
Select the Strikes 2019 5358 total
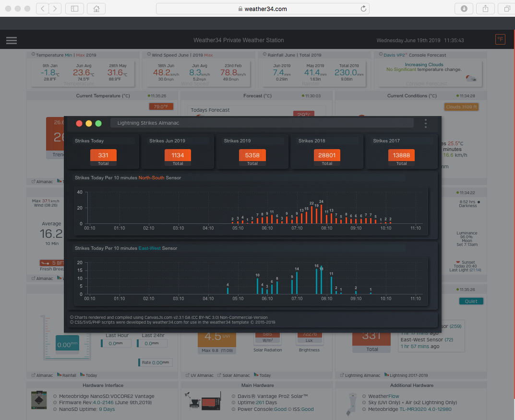tap(252, 158)
